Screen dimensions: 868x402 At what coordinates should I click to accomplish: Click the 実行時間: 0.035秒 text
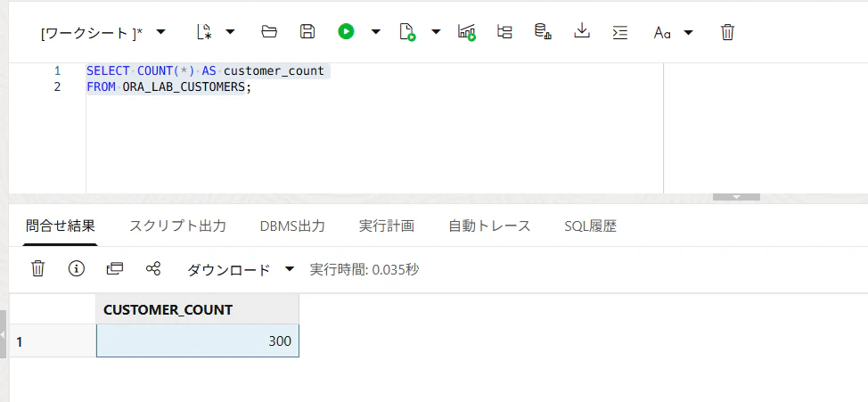click(x=364, y=270)
